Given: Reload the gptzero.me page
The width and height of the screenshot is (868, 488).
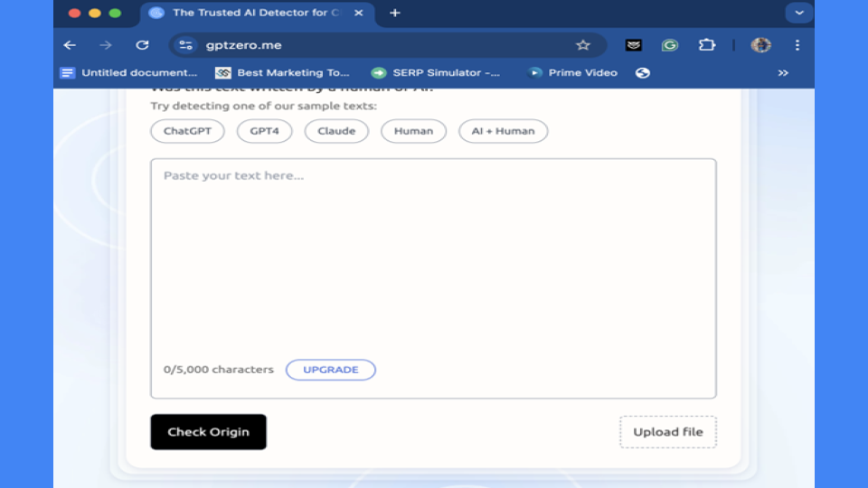Looking at the screenshot, I should [142, 45].
